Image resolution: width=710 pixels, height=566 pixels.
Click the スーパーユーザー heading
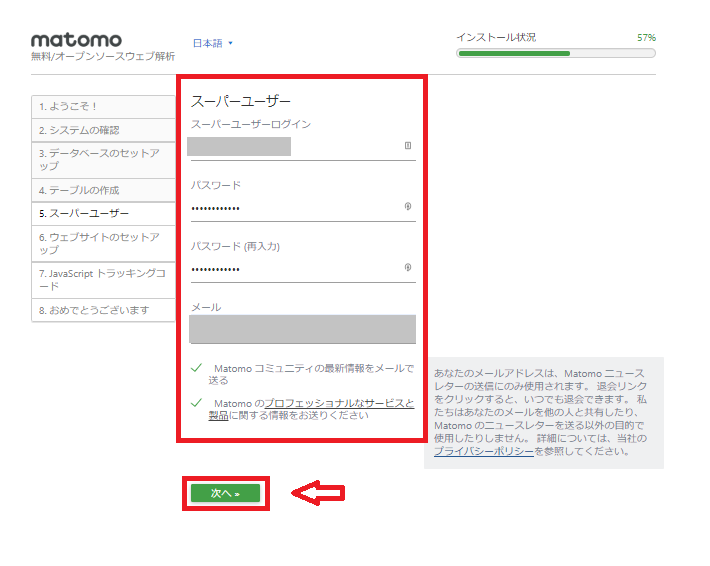(x=240, y=101)
